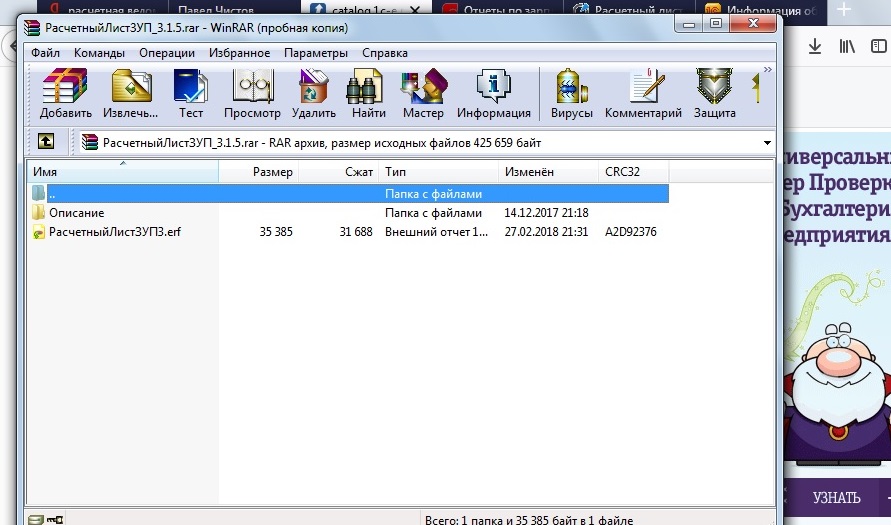Sort by the Сжат column header

pos(338,172)
